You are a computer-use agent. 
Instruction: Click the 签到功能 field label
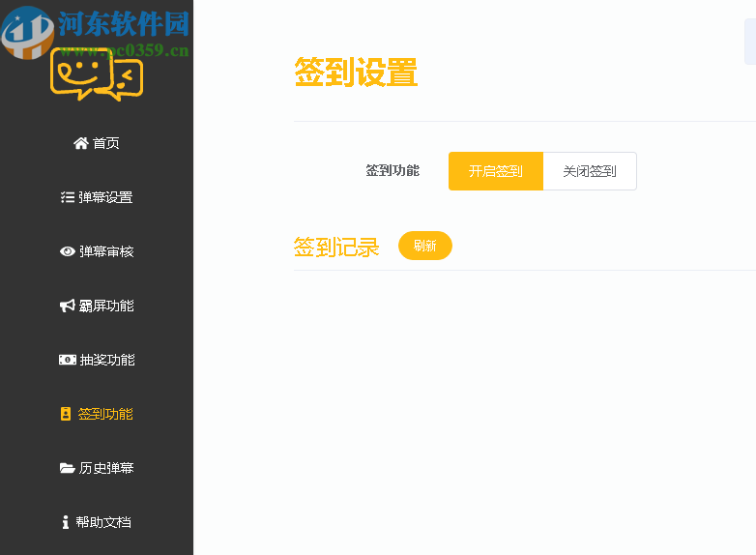393,171
